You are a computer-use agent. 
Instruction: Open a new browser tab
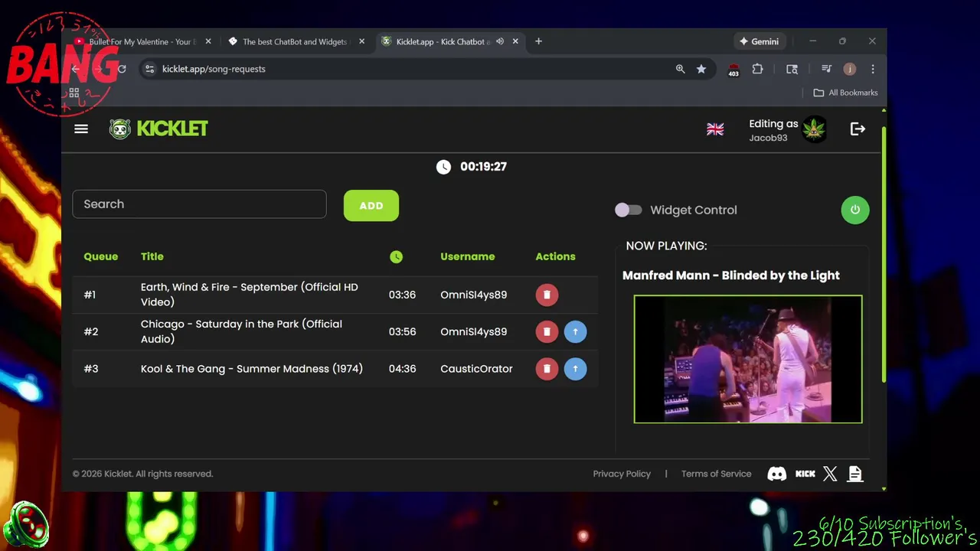pos(538,41)
